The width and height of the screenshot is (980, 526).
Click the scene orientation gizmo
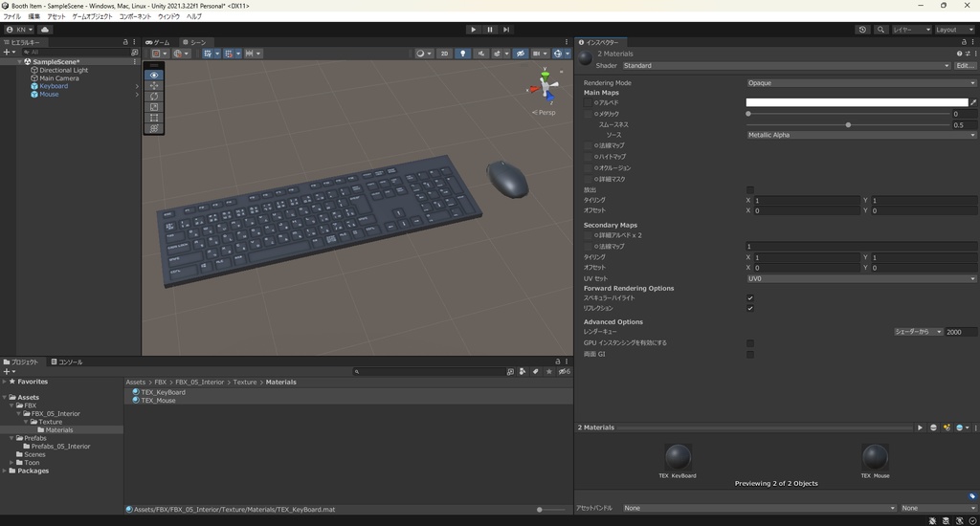(x=546, y=86)
